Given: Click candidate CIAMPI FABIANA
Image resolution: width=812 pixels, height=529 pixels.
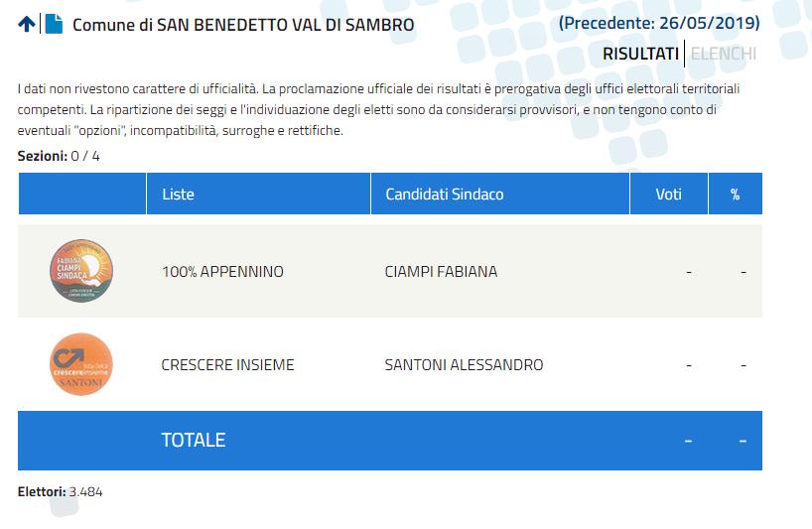Looking at the screenshot, I should 441,272.
